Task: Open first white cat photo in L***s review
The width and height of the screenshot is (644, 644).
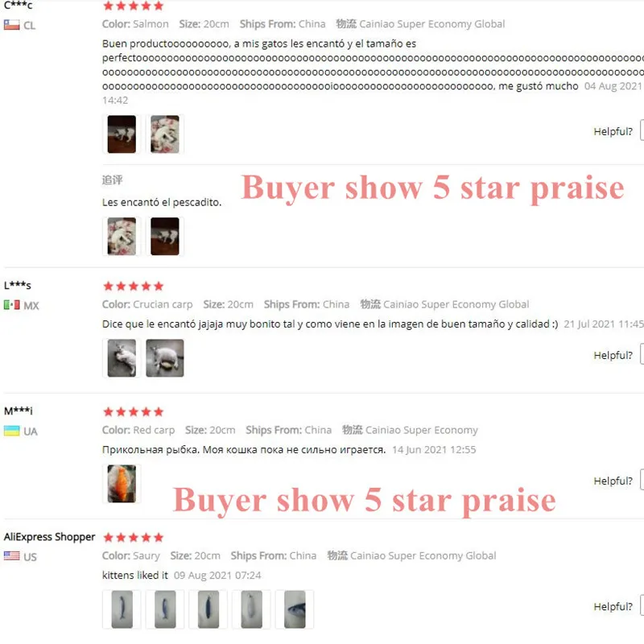Action: coord(122,357)
